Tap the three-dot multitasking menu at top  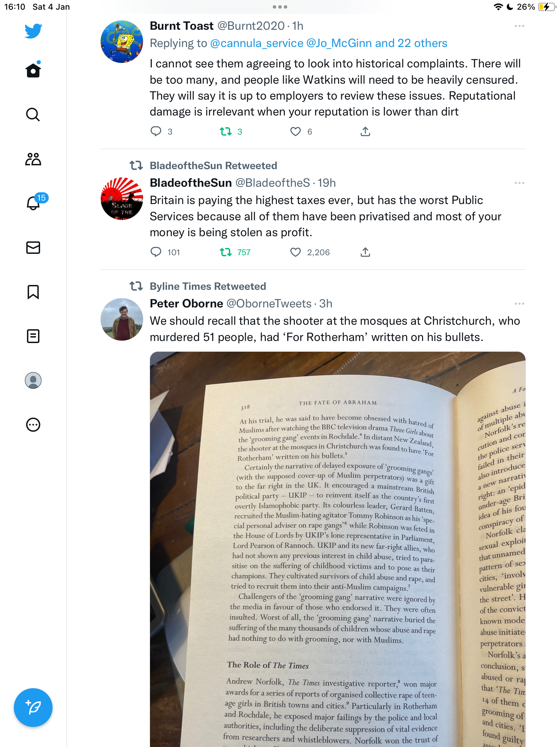click(x=280, y=7)
